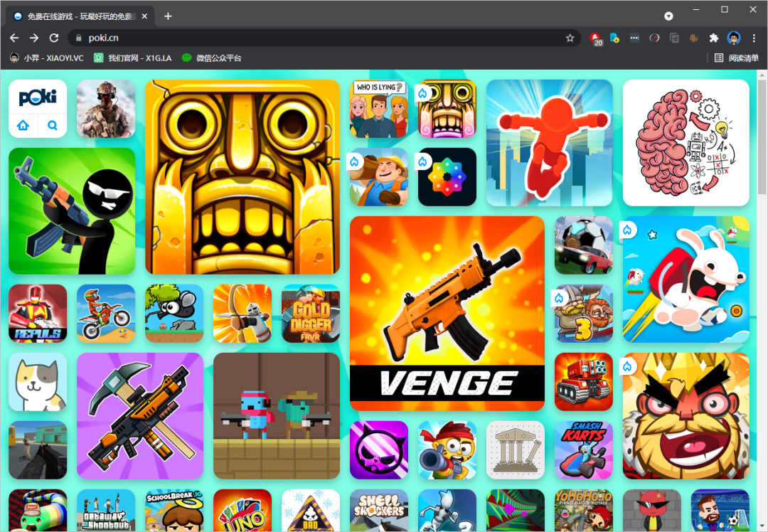Open the 微信公众平台 bookmark
The width and height of the screenshot is (768, 532).
[212, 58]
